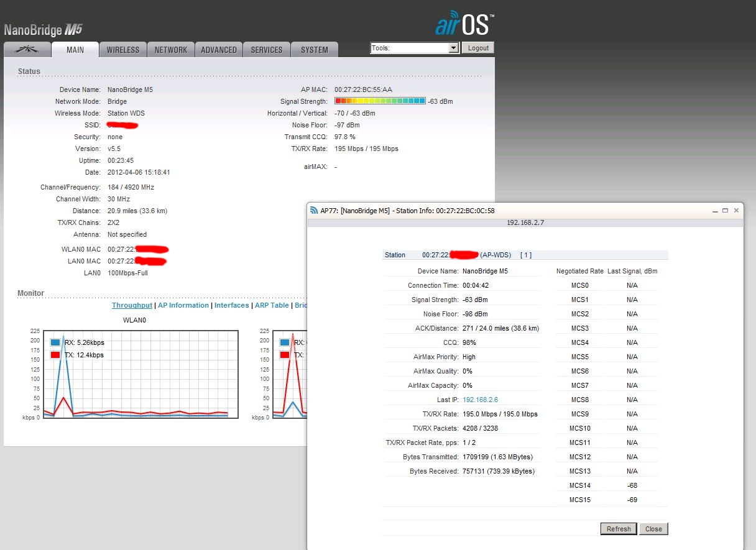Click the AirMax Priority High value
Screen dimensions: 756x550
coord(469,357)
